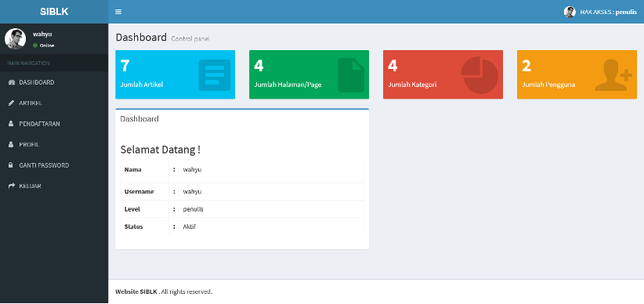Image resolution: width=644 pixels, height=304 pixels.
Task: Click the SIBLK logo link
Action: click(x=54, y=12)
